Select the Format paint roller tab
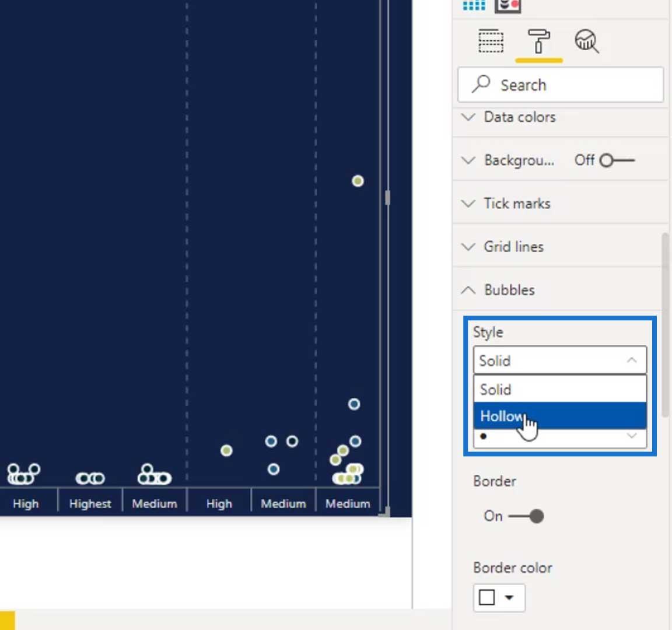This screenshot has width=672, height=630. [x=539, y=41]
